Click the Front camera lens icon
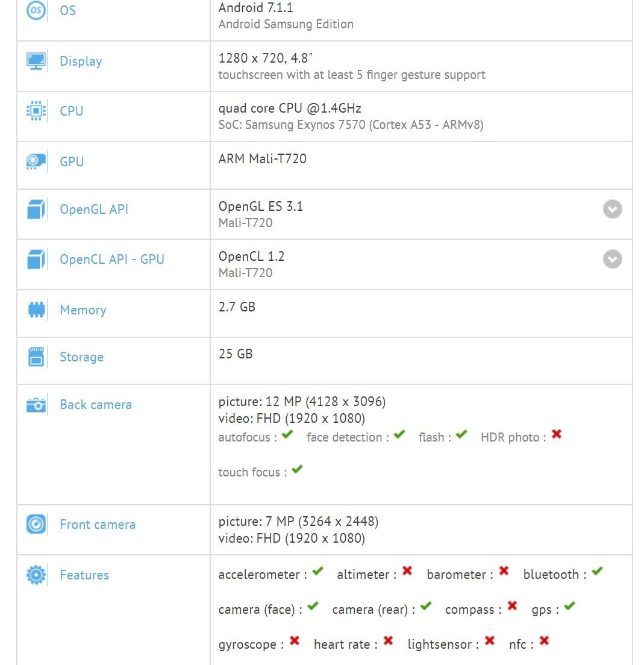 coord(36,524)
